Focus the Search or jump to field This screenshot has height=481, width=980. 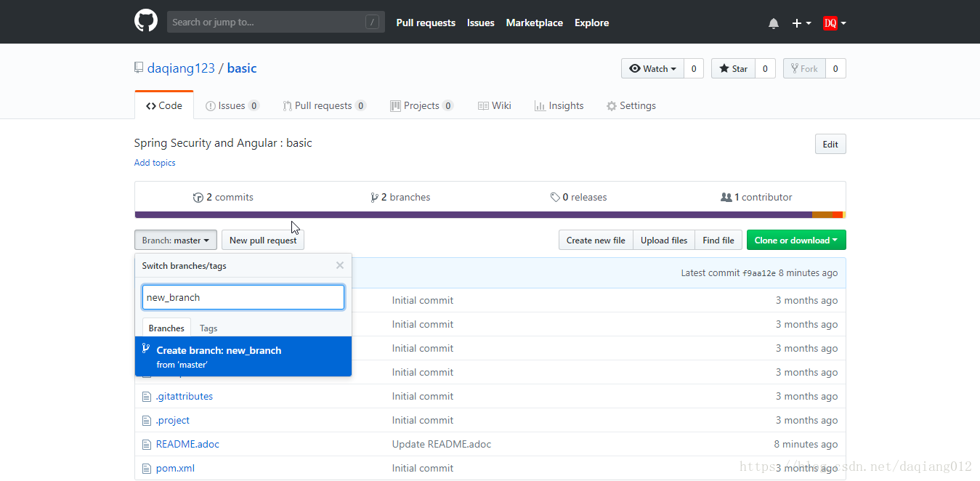coord(276,22)
